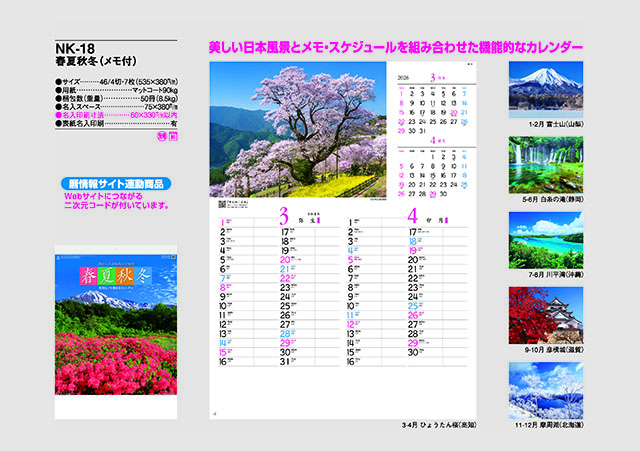Image resolution: width=640 pixels, height=451 pixels.
Task: Open the 白糸の滝 waterfall thumbnail
Action: click(x=546, y=165)
